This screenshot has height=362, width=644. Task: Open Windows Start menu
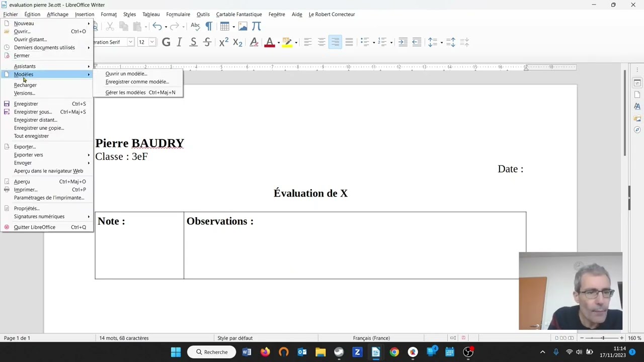coord(176,352)
